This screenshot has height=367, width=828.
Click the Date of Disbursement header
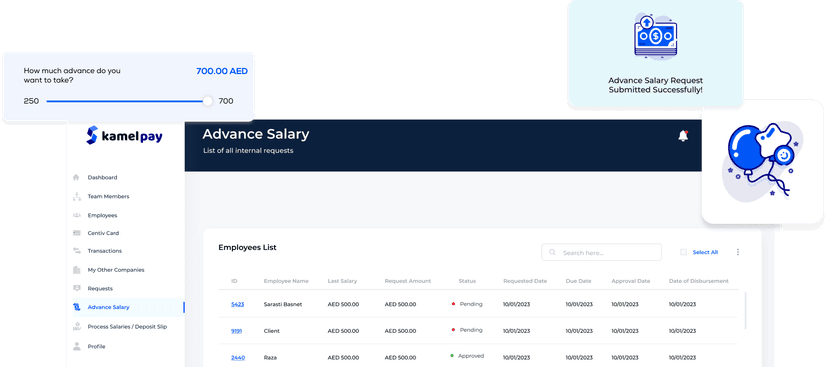[699, 281]
